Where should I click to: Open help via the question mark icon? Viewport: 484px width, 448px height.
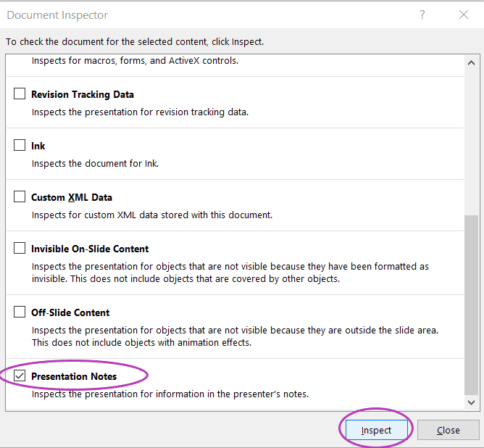(422, 14)
